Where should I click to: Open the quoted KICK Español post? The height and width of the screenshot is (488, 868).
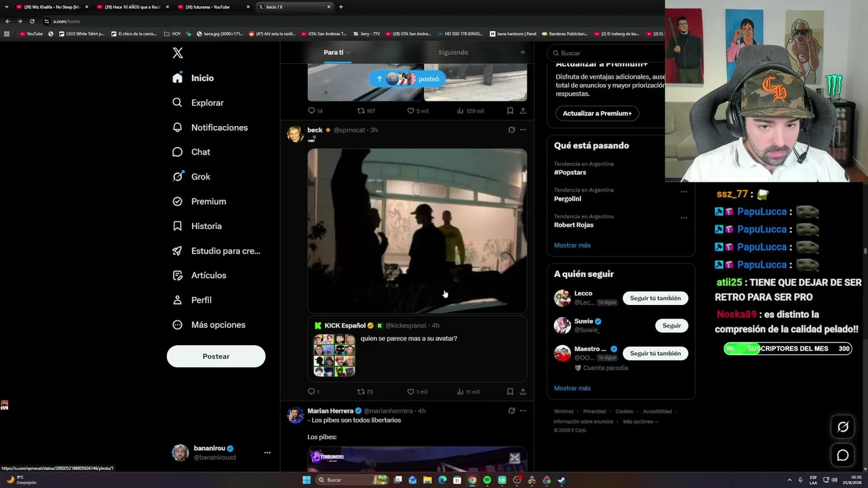[x=417, y=348]
